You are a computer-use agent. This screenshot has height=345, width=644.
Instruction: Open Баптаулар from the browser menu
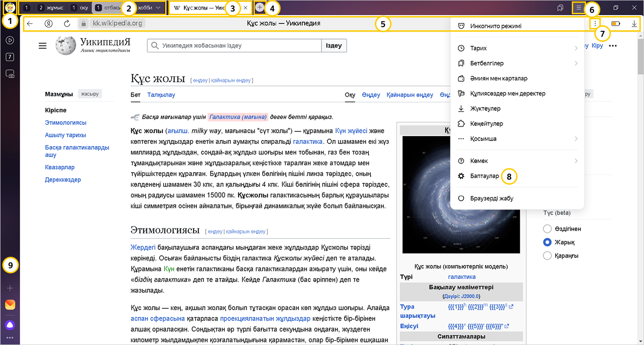coord(484,176)
